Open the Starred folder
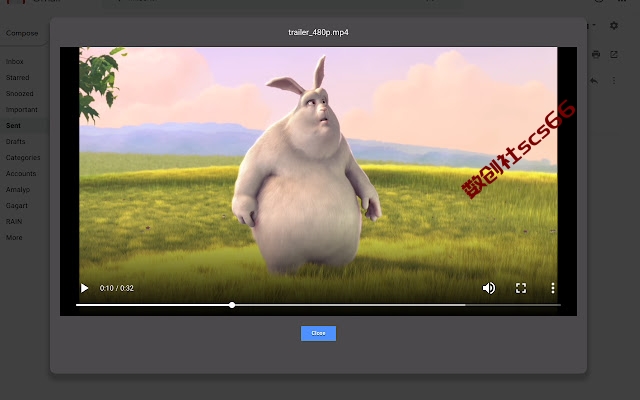 [x=18, y=78]
